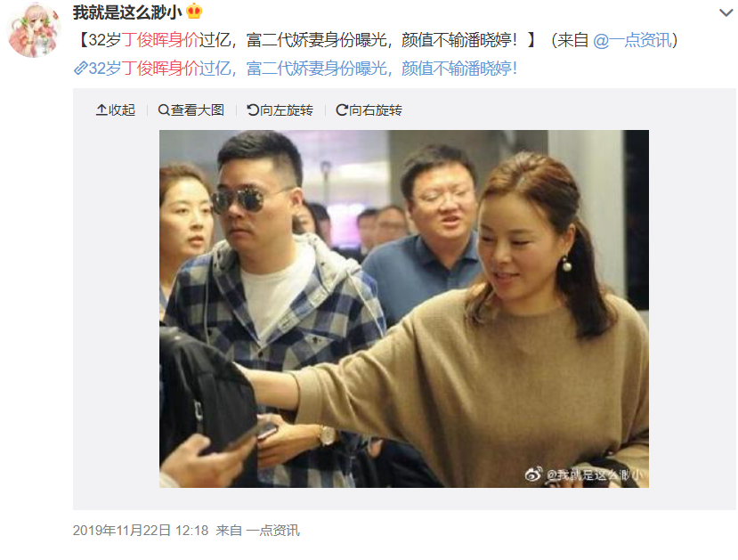Click the magnifier icon for large view
The height and width of the screenshot is (560, 738).
click(x=163, y=110)
